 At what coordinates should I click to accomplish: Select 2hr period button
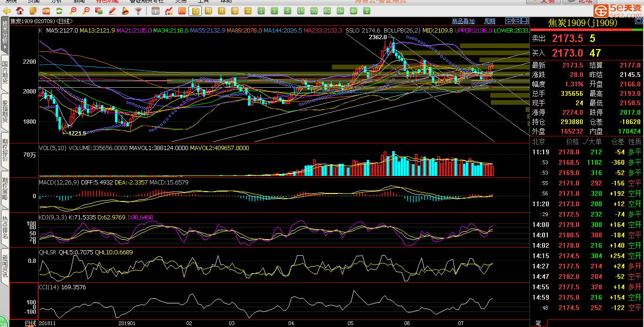(x=340, y=11)
